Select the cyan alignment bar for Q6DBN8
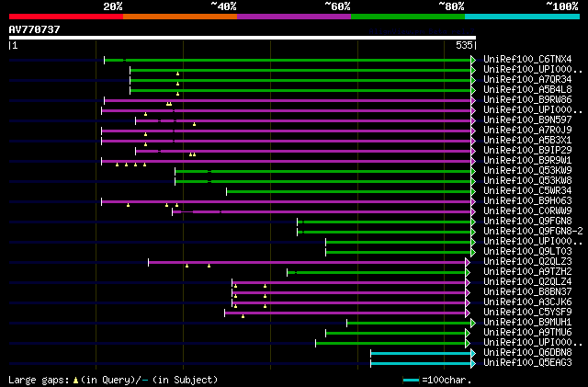This screenshot has height=387, width=588. 421,354
